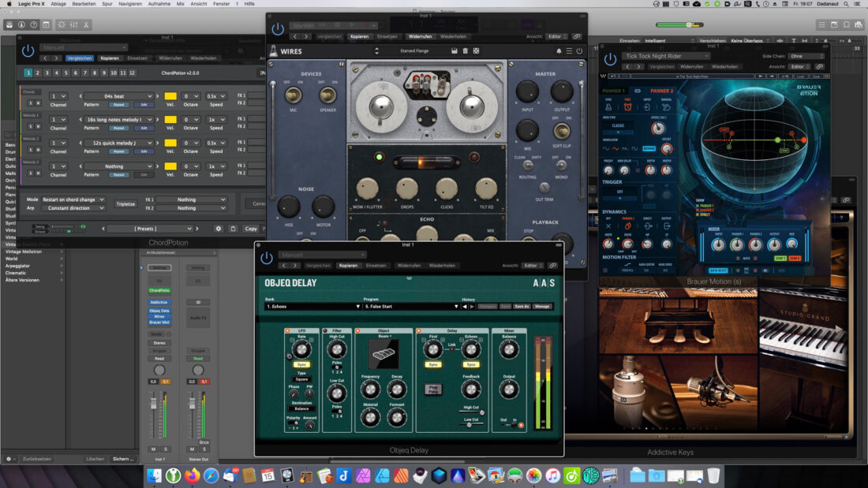
Task: Toggle the Mic device switch in Wires
Action: pyautogui.click(x=294, y=95)
